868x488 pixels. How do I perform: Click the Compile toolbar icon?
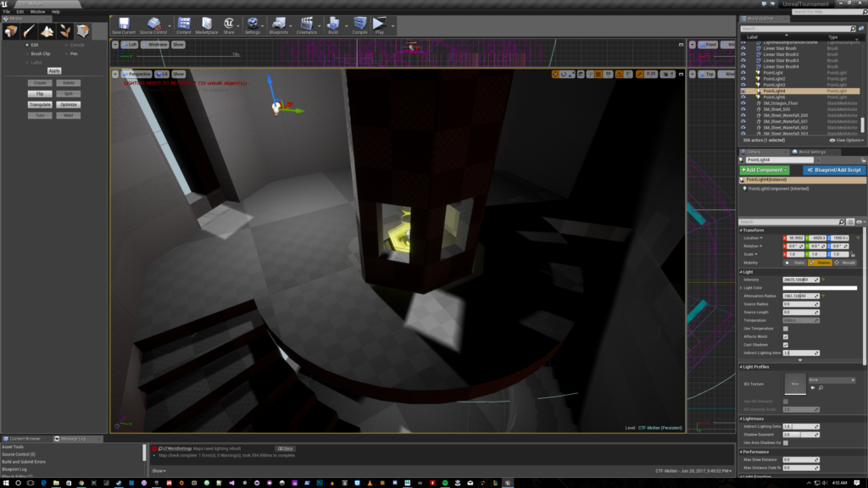[359, 25]
